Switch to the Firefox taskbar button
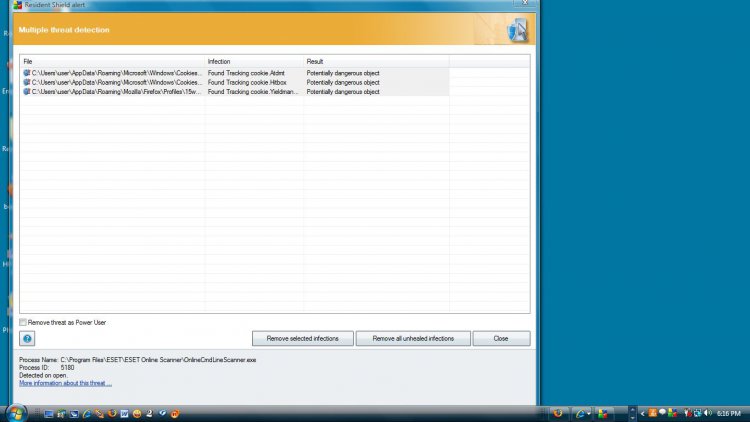Viewport: 750px width, 422px height. (x=558, y=413)
